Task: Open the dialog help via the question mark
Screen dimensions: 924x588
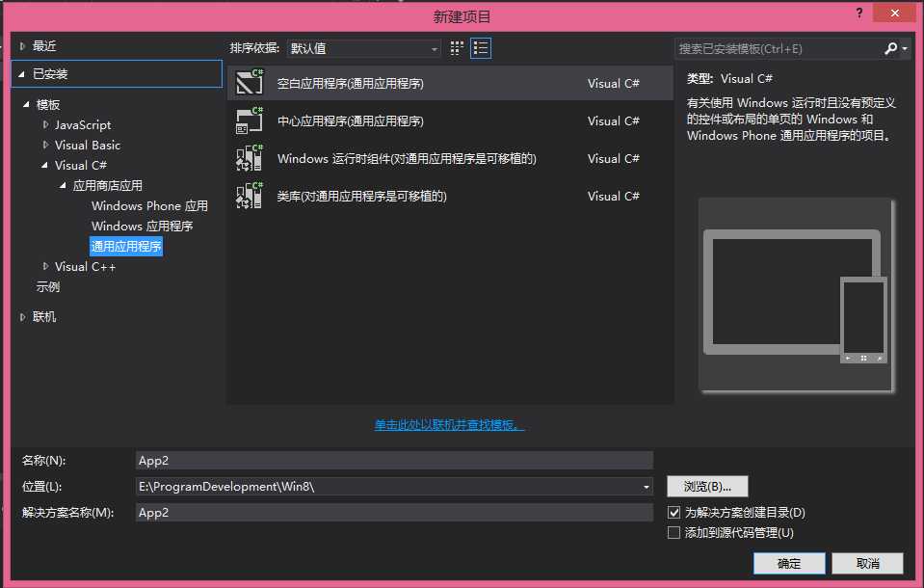Action: [x=858, y=13]
